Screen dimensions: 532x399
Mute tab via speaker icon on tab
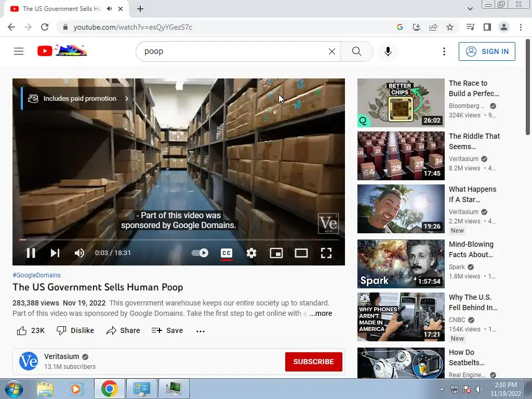pyautogui.click(x=109, y=9)
